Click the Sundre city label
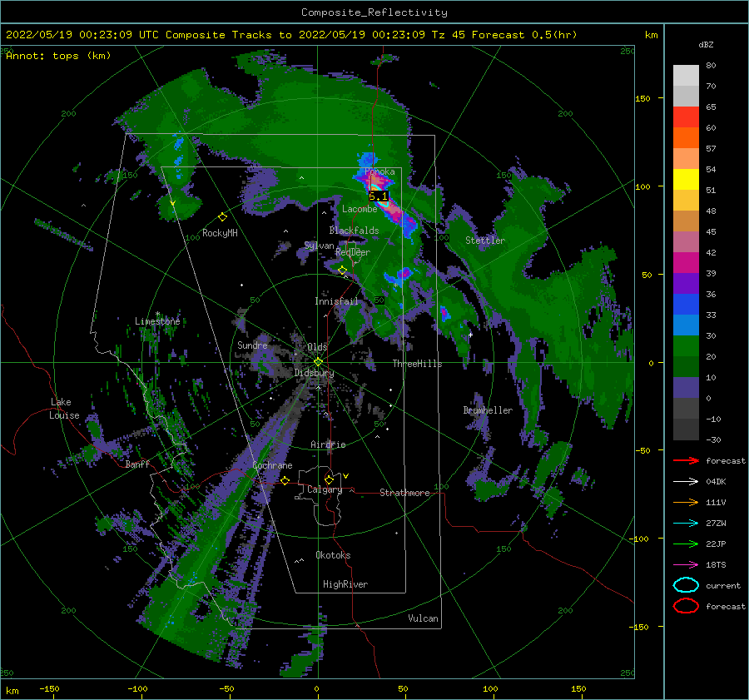749x700 pixels. [252, 345]
